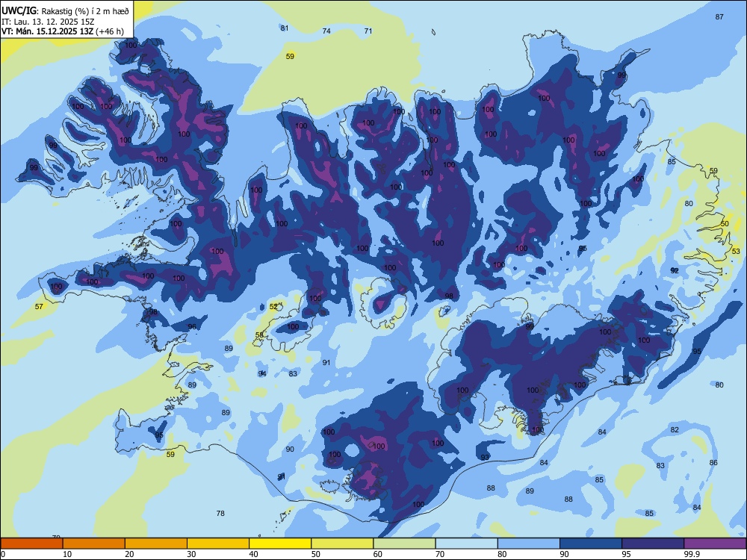Select the '57' value off the western peninsula
The height and width of the screenshot is (560, 747).
(x=39, y=306)
